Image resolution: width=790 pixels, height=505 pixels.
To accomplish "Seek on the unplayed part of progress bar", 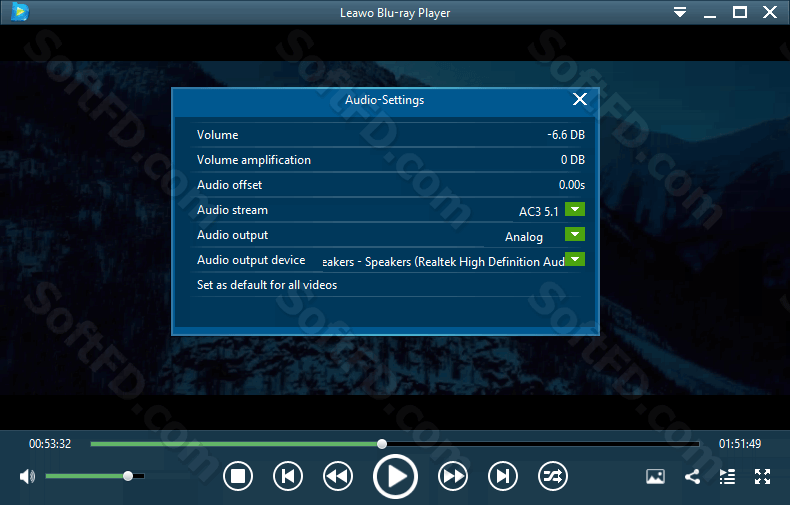I will 543,444.
